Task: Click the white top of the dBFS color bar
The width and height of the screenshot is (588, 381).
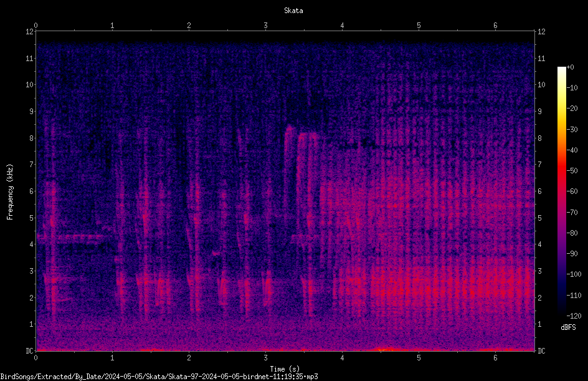Action: pos(561,70)
